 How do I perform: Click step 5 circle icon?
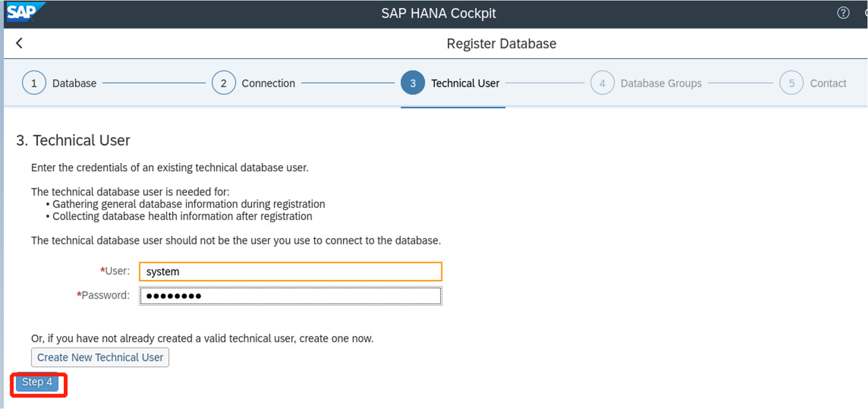(x=791, y=83)
